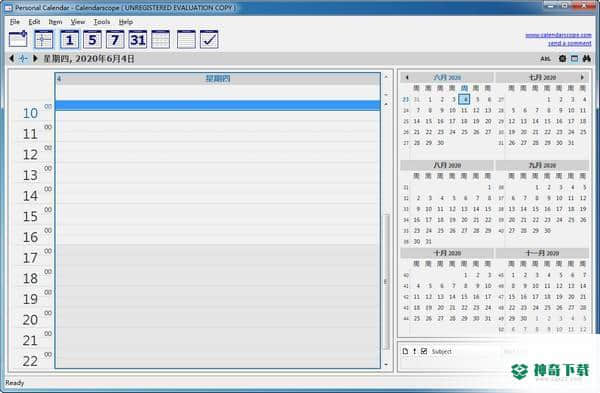Image resolution: width=600 pixels, height=393 pixels.
Task: Click the 22:00 hour label
Action: 30,361
